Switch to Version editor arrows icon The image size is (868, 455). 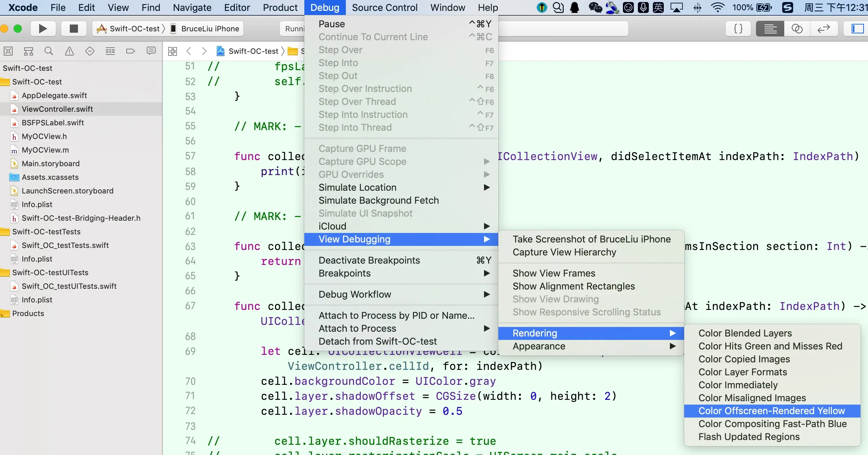(824, 29)
